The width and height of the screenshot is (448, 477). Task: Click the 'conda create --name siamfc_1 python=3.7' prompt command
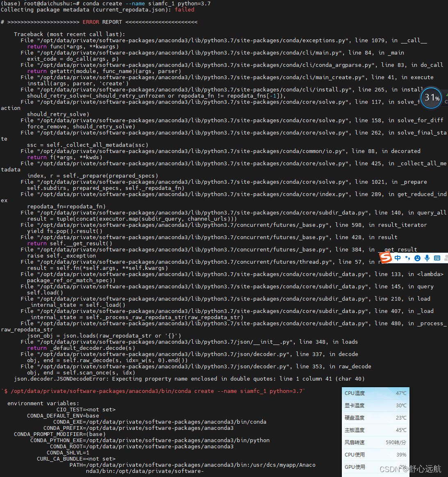point(146,4)
